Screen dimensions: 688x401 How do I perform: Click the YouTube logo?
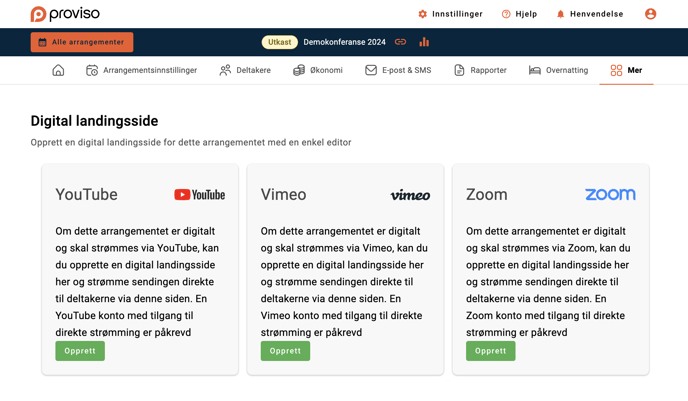(199, 195)
